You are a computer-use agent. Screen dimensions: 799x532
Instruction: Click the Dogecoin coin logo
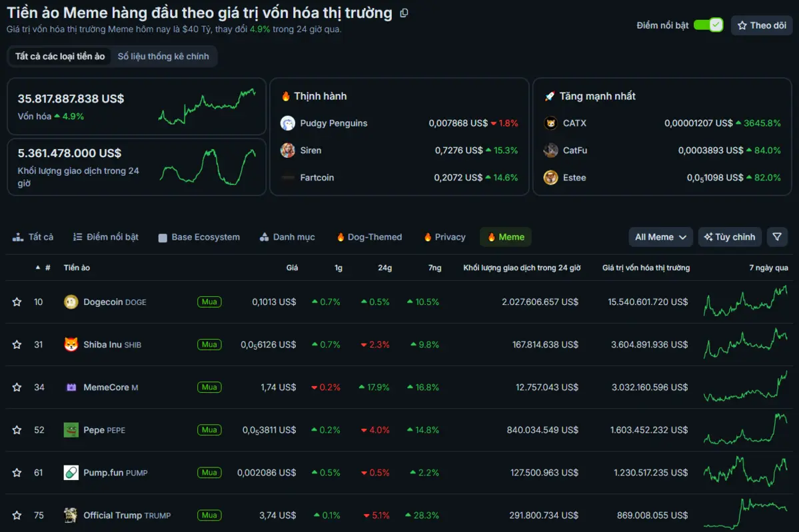click(71, 302)
